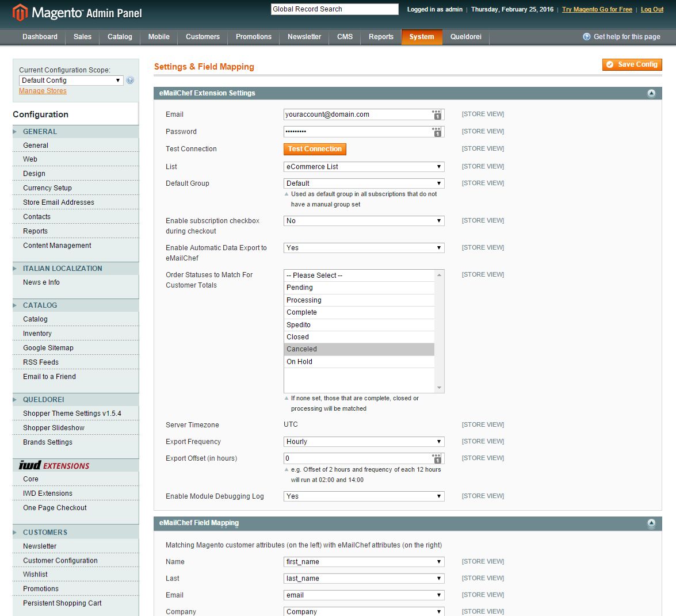Open Enable Automatic Data Export dropdown
The width and height of the screenshot is (676, 616).
(x=364, y=248)
